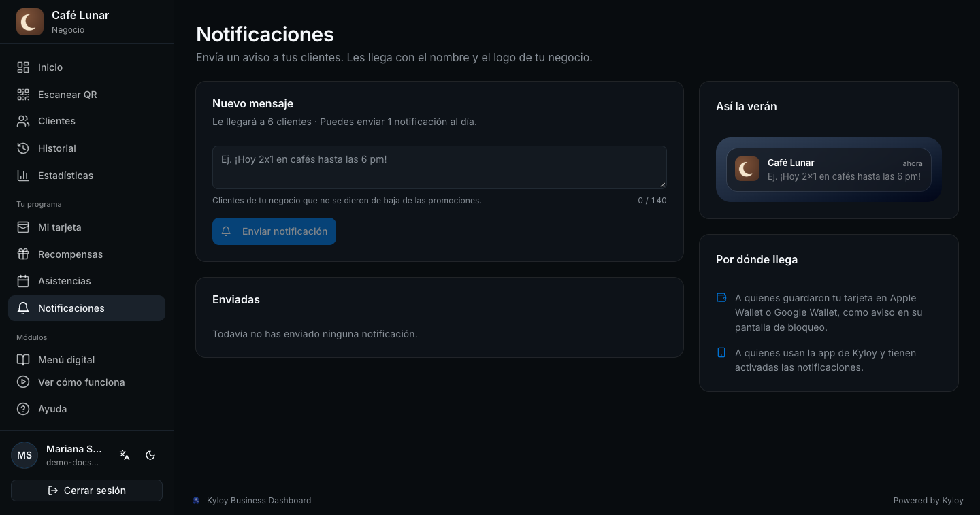Image resolution: width=980 pixels, height=515 pixels.
Task: Open Recompensas via its gift icon
Action: (x=23, y=254)
